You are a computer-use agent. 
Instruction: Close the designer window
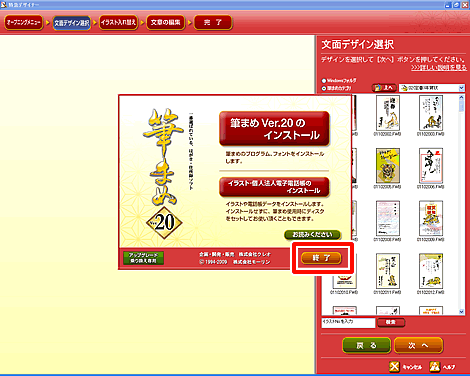465,5
